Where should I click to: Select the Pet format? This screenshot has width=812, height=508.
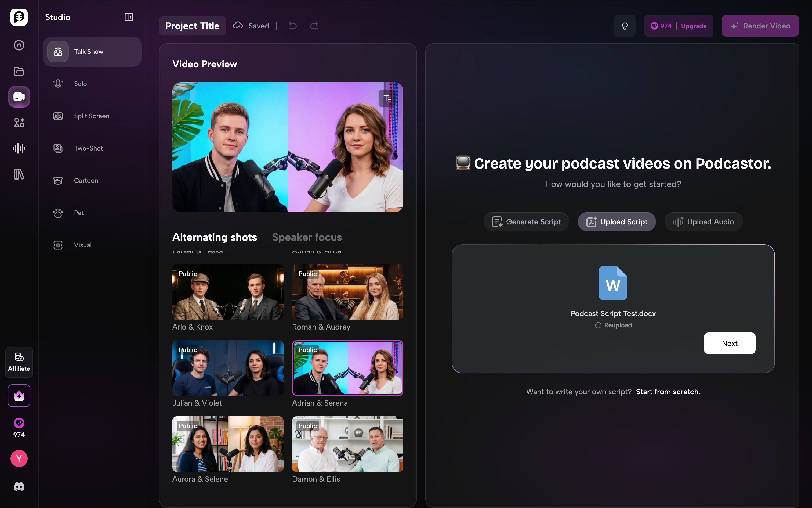click(92, 213)
